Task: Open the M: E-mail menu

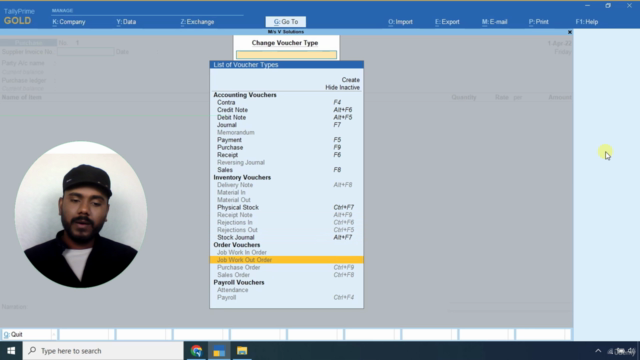Action: click(x=495, y=22)
